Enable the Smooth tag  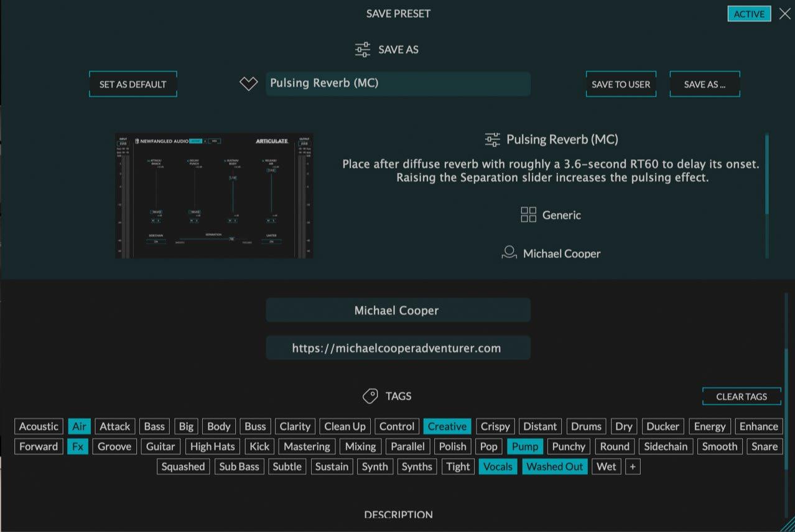[x=719, y=446]
